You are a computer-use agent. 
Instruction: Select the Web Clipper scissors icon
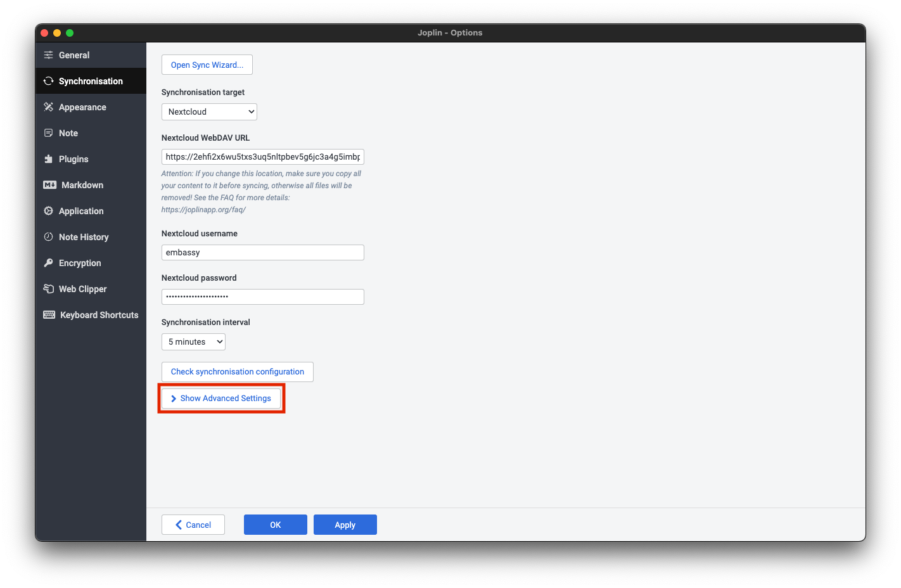coord(49,288)
